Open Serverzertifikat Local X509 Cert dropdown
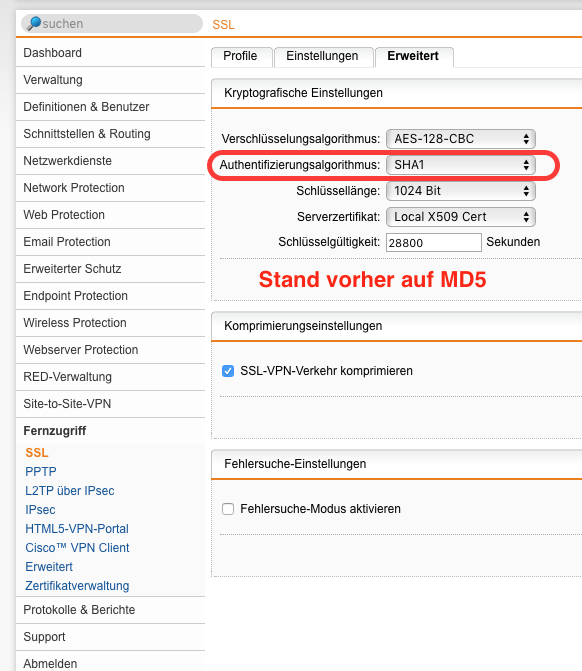The image size is (582, 671). [460, 217]
